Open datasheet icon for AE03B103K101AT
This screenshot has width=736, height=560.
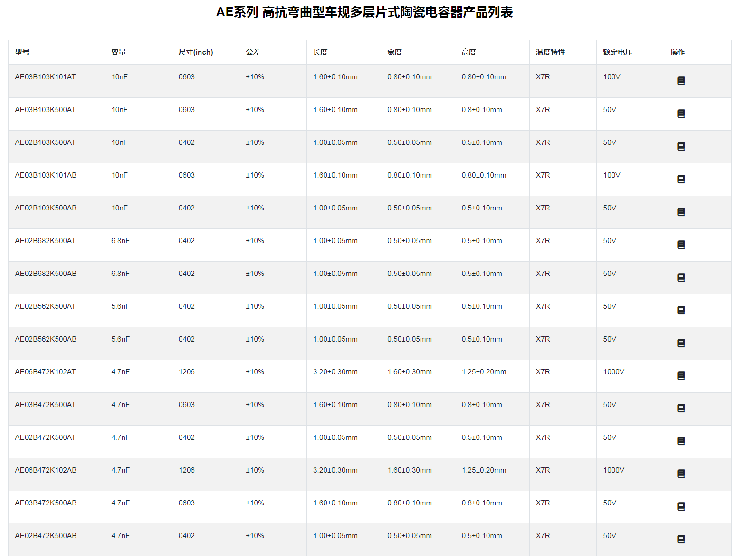click(680, 81)
